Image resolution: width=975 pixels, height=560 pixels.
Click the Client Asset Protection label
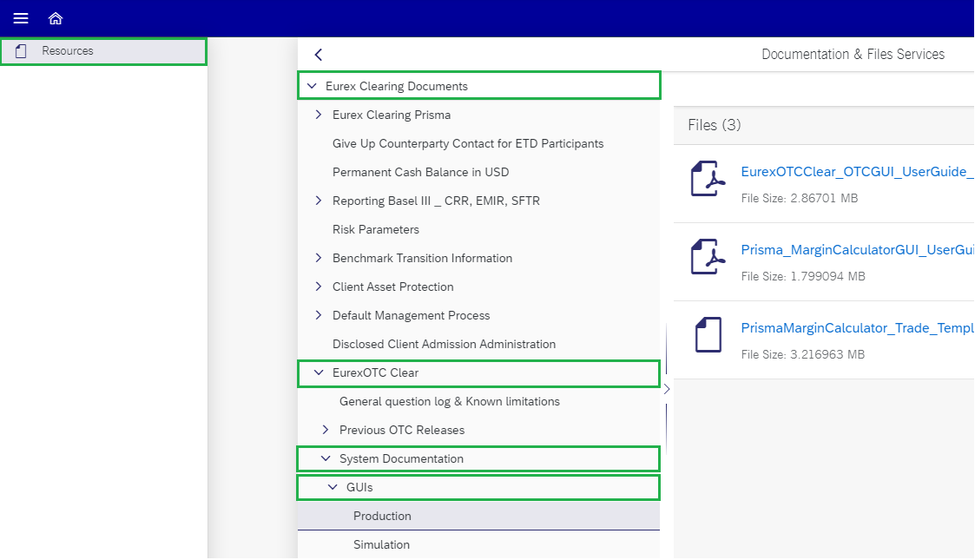[393, 287]
